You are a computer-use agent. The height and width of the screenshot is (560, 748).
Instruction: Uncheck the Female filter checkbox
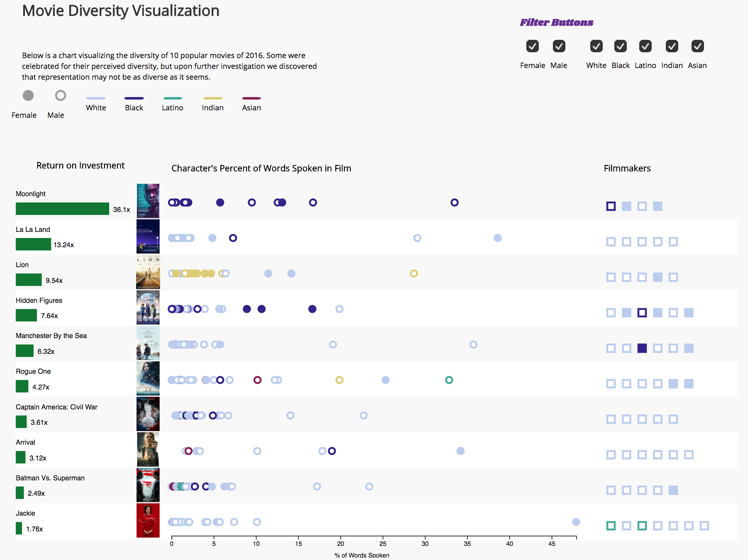tap(532, 46)
